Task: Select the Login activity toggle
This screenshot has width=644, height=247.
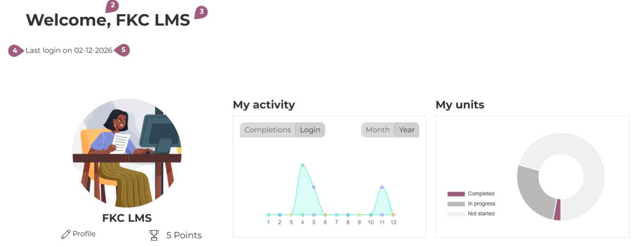Action: (310, 130)
